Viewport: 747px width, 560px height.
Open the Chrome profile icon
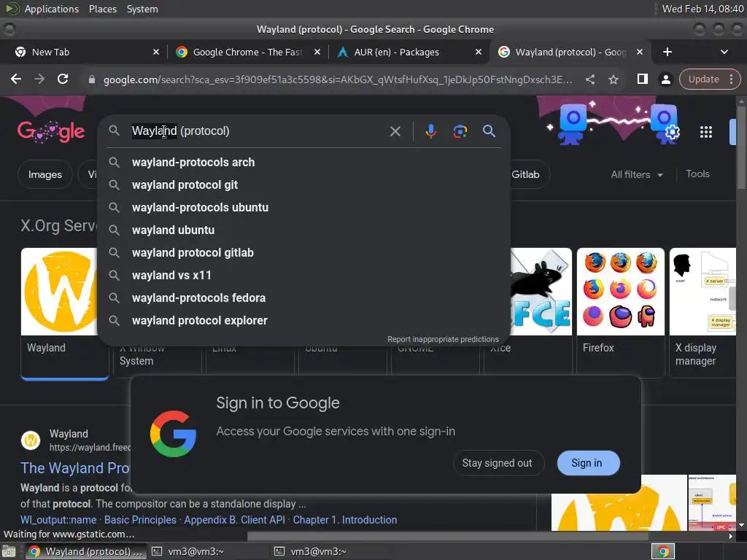(665, 79)
